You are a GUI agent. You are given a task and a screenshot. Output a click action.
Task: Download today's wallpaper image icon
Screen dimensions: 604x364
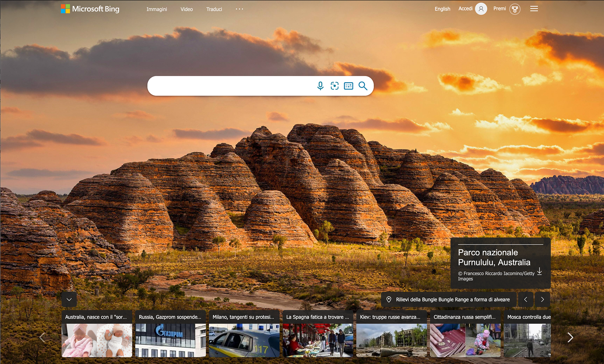540,271
